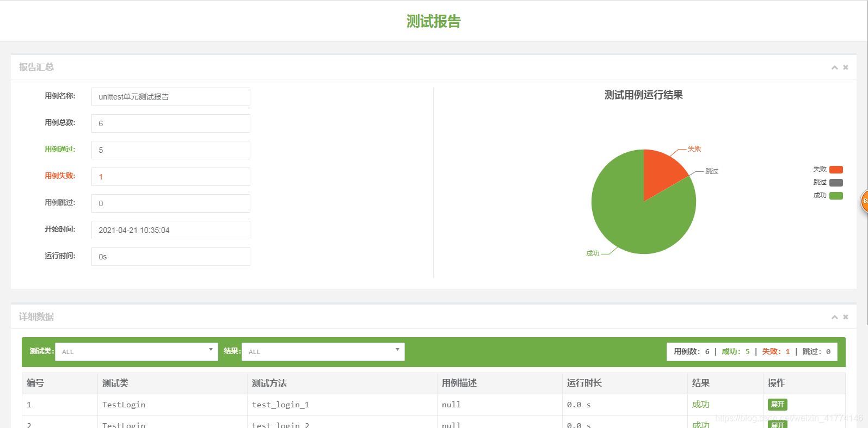Collapse the 详细数据 panel with chevron icon

[834, 317]
